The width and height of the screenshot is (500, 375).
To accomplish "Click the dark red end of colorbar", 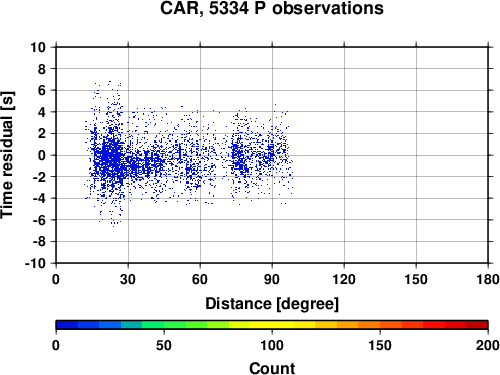I will click(477, 325).
